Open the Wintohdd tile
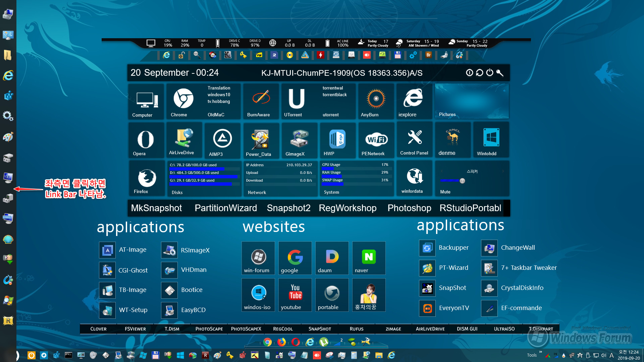The width and height of the screenshot is (644, 362). click(491, 140)
